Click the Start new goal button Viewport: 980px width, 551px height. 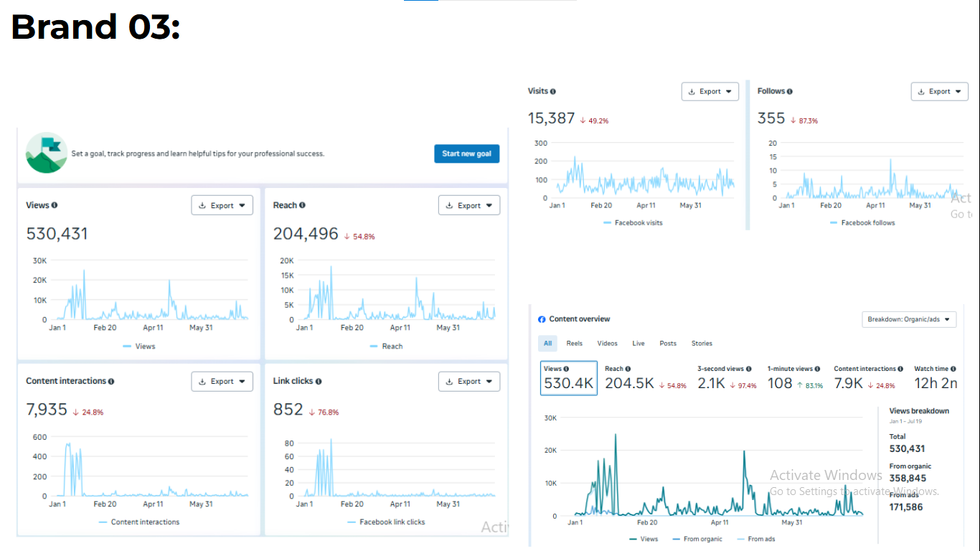(466, 154)
